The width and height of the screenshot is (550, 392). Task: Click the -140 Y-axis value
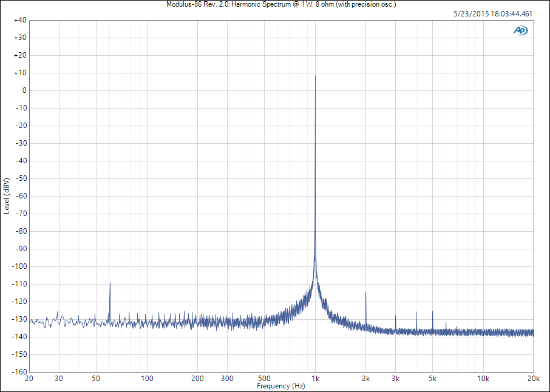[x=19, y=337]
